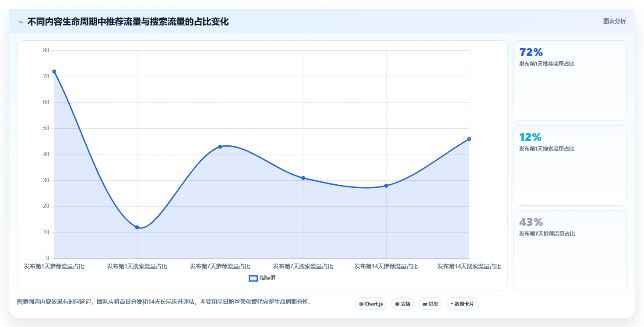Click the 发布第14天推荐流量占比 data point at 28

(386, 186)
